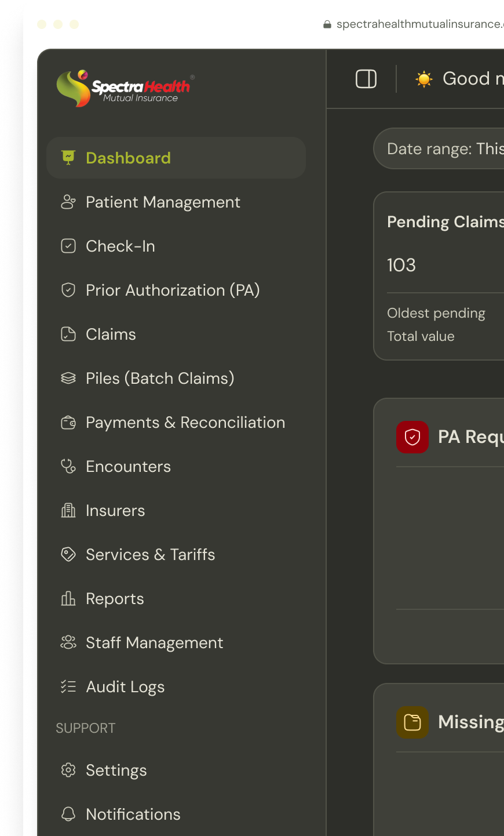Click the Patient Management people icon
Image resolution: width=504 pixels, height=836 pixels.
pos(68,202)
